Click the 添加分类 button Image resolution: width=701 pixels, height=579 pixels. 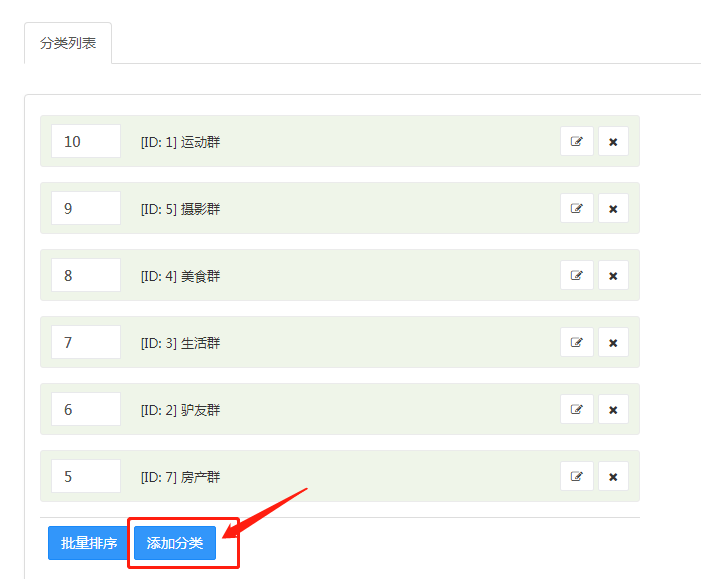tap(175, 543)
